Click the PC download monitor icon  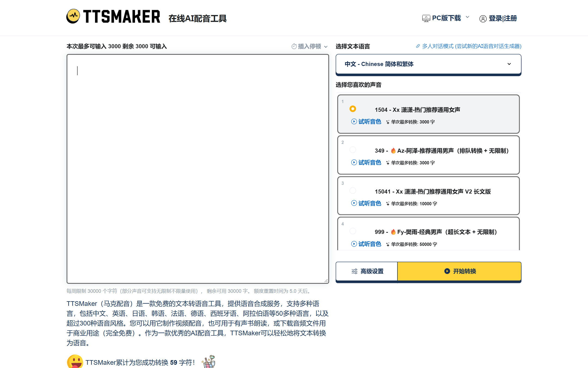point(426,18)
